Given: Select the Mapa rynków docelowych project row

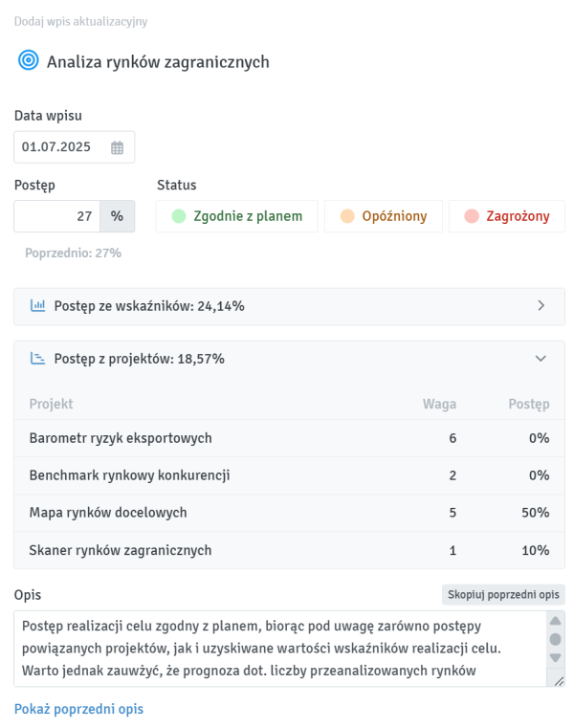Looking at the screenshot, I should (289, 513).
